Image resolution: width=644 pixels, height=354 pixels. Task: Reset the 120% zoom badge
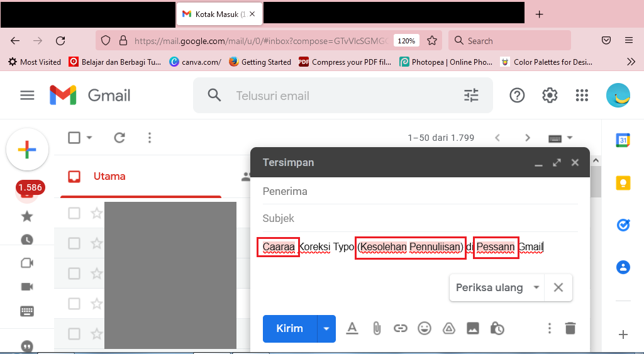coord(406,41)
